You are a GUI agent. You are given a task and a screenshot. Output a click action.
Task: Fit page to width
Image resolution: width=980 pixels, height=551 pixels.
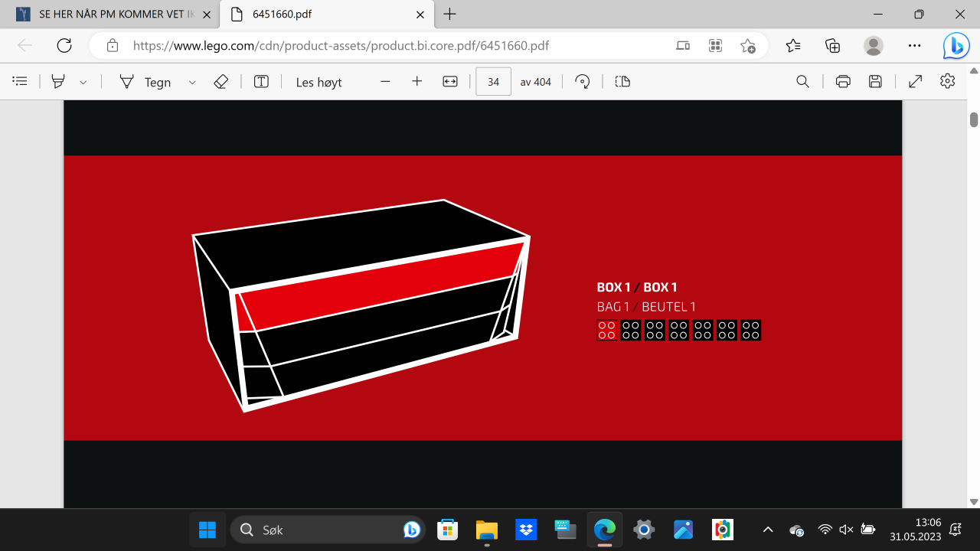pos(450,81)
